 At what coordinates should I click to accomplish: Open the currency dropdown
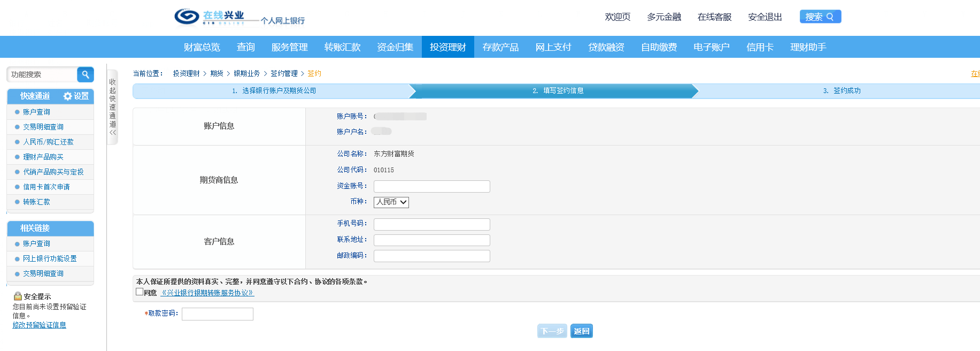(391, 202)
